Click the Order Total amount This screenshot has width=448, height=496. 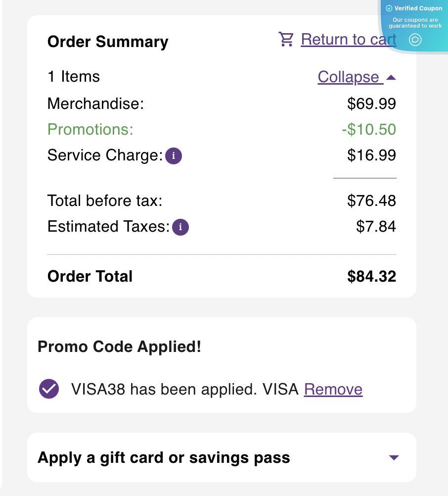pos(371,276)
